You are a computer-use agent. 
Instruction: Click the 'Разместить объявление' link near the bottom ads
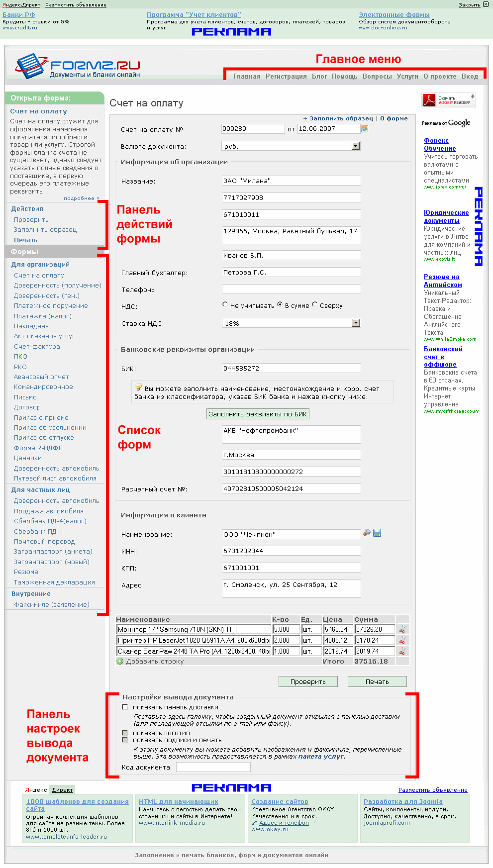[433, 790]
